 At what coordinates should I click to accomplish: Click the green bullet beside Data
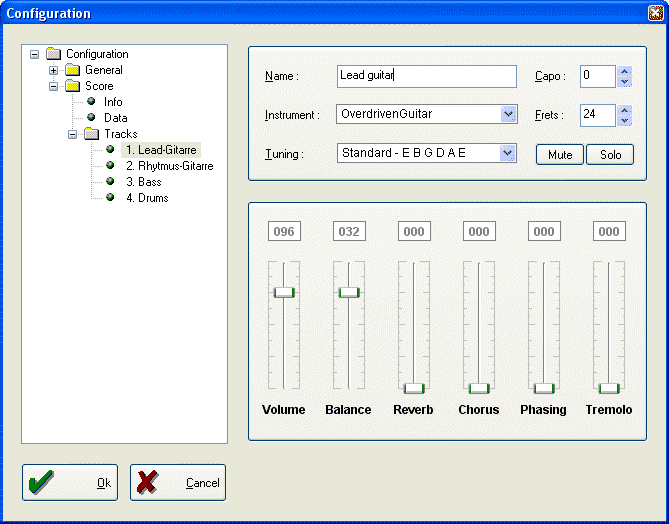(91, 118)
